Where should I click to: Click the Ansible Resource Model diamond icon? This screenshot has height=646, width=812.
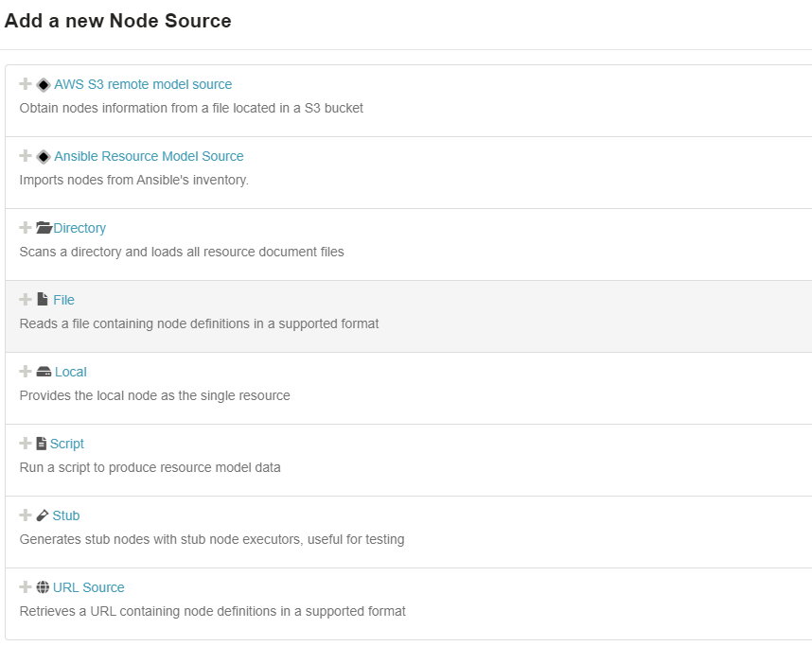[x=43, y=156]
